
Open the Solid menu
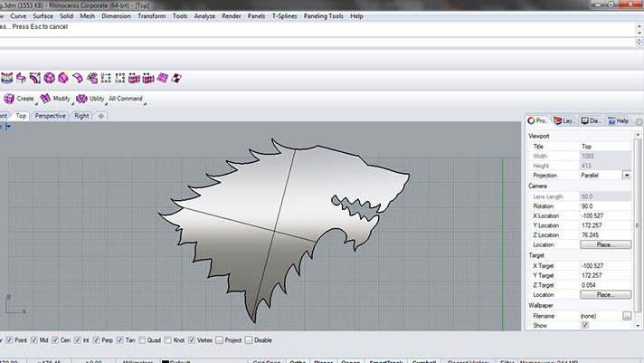66,16
